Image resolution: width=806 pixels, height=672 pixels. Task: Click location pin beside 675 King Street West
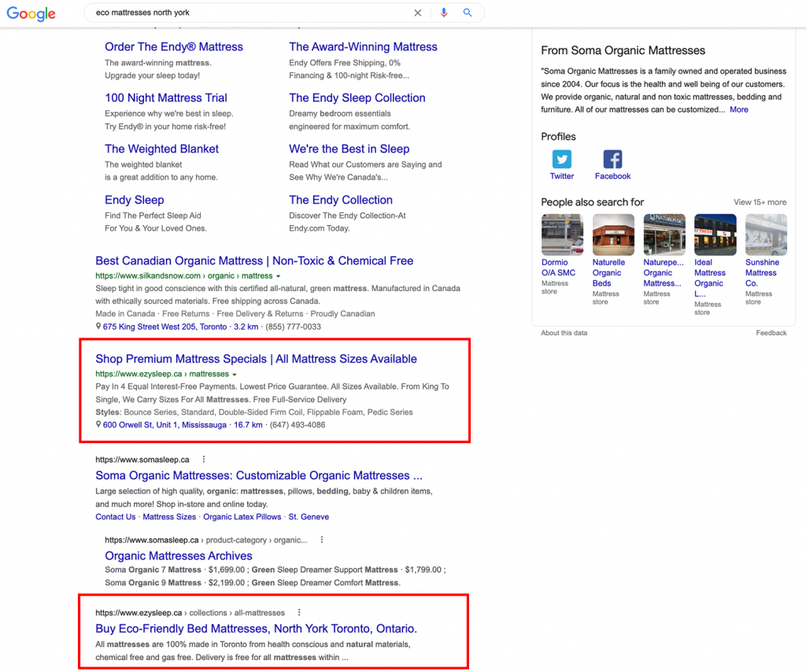98,327
